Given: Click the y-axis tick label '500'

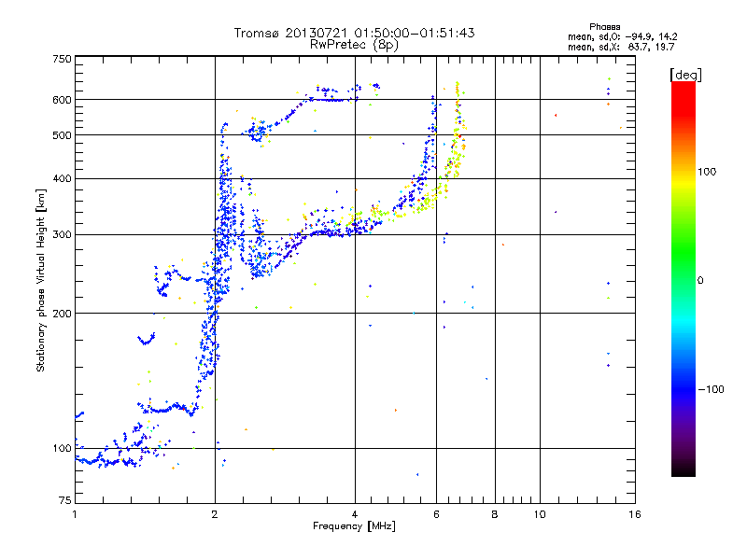Looking at the screenshot, I should click(x=62, y=135).
